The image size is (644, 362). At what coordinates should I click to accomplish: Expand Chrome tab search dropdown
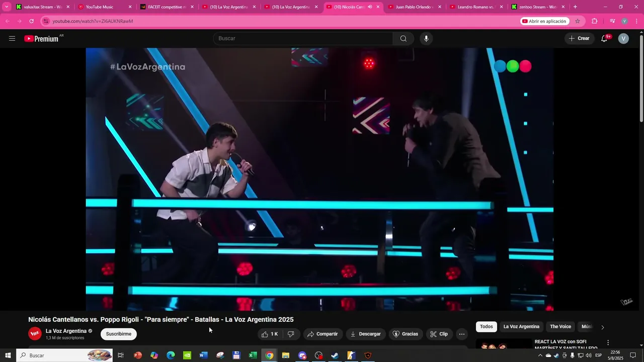pyautogui.click(x=7, y=7)
